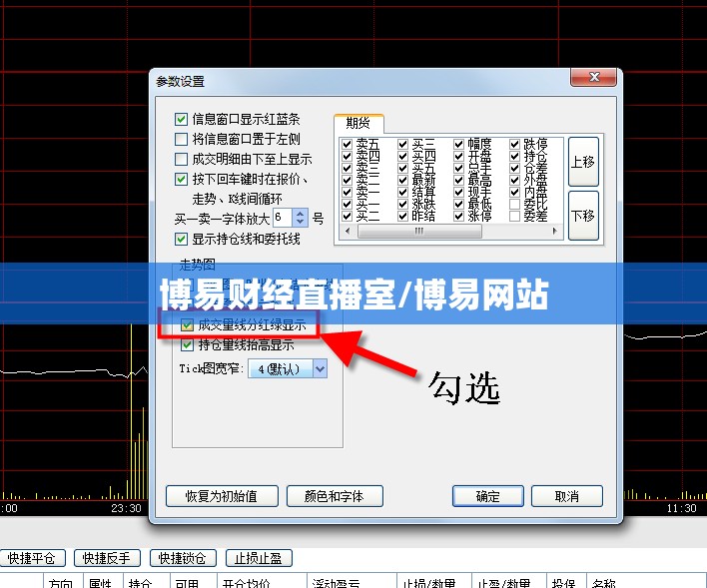
Task: Confirm settings with 确定
Action: (488, 496)
